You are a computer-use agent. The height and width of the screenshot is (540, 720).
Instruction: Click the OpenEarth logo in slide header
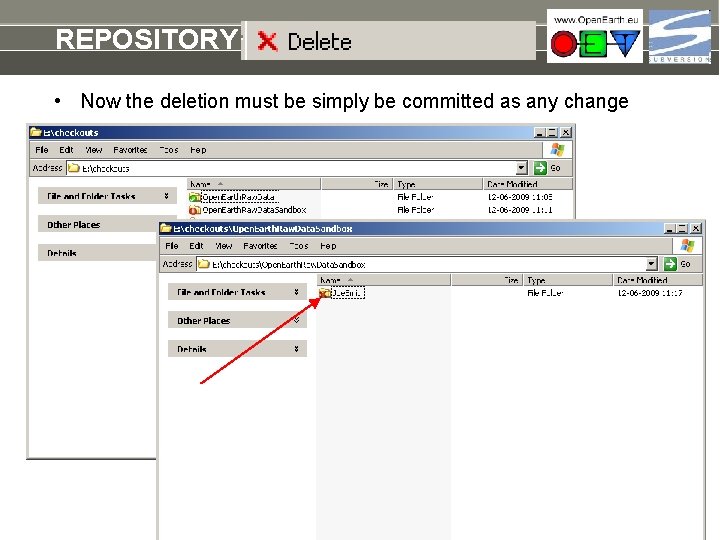(595, 36)
